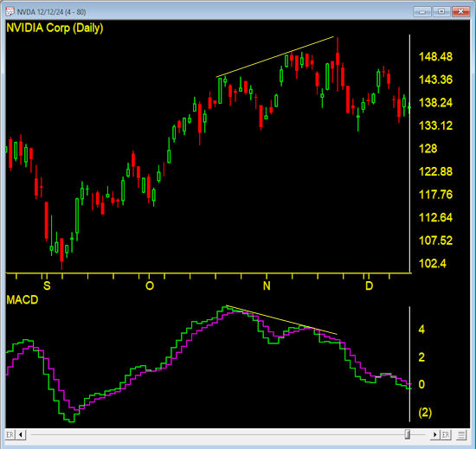Click the 112.64 price axis label
This screenshot has width=476, height=449.
click(x=435, y=217)
